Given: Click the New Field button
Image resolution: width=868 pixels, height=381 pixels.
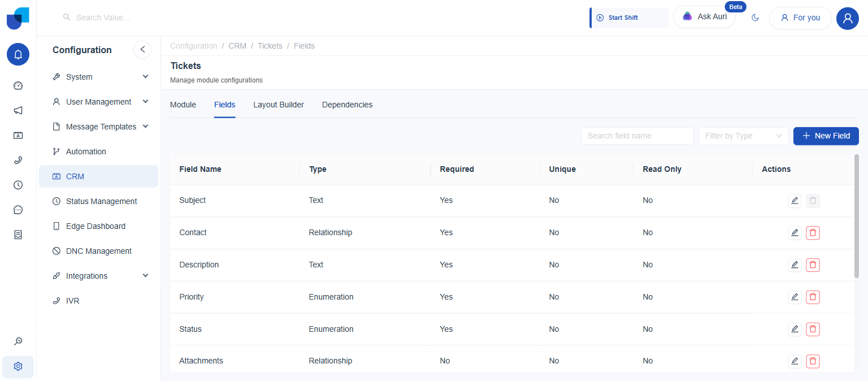Looking at the screenshot, I should [x=826, y=136].
